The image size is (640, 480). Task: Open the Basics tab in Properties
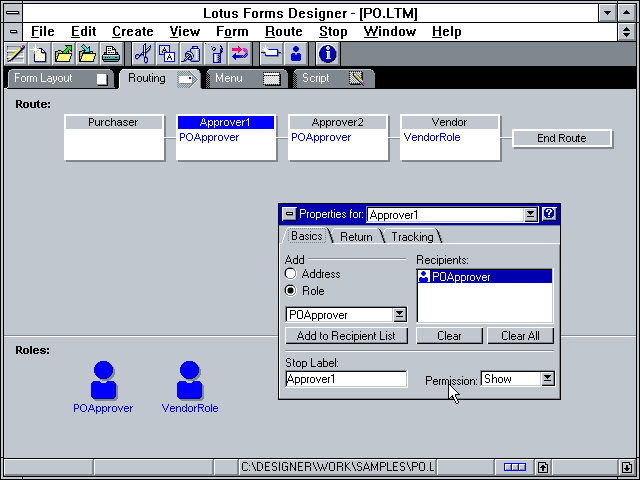pos(307,236)
